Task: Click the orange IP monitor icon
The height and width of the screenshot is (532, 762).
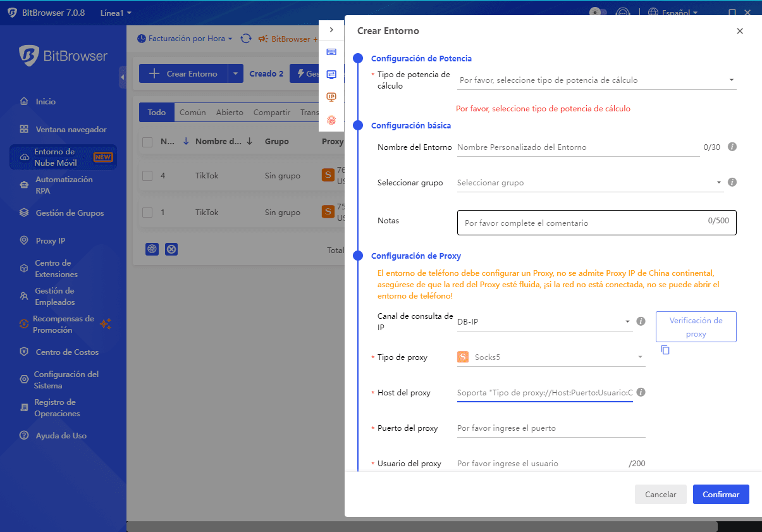Action: (331, 97)
